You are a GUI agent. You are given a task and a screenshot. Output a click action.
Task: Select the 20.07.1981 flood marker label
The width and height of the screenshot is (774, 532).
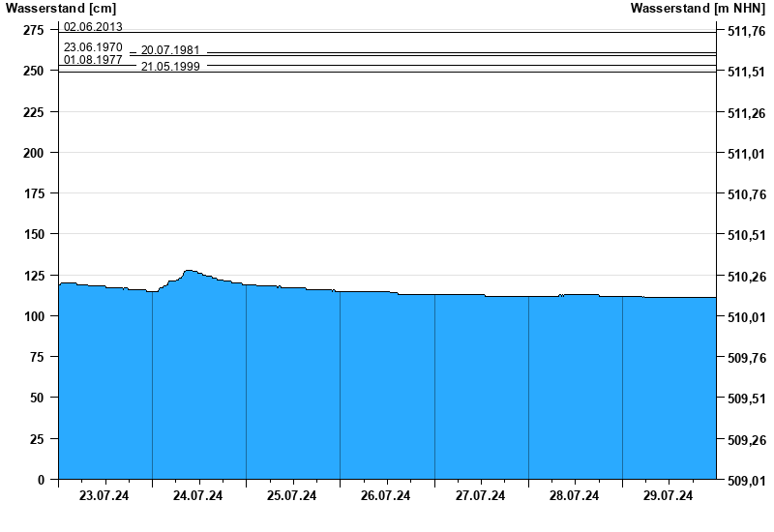pyautogui.click(x=170, y=51)
